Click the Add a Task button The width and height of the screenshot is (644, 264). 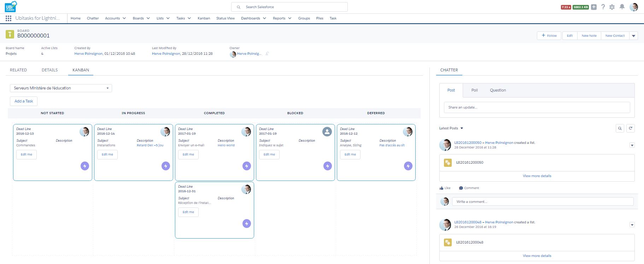tap(24, 101)
